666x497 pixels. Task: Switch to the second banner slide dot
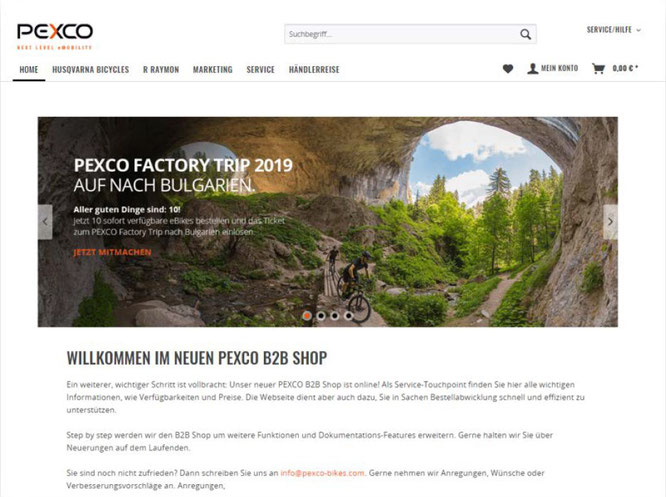coord(321,316)
